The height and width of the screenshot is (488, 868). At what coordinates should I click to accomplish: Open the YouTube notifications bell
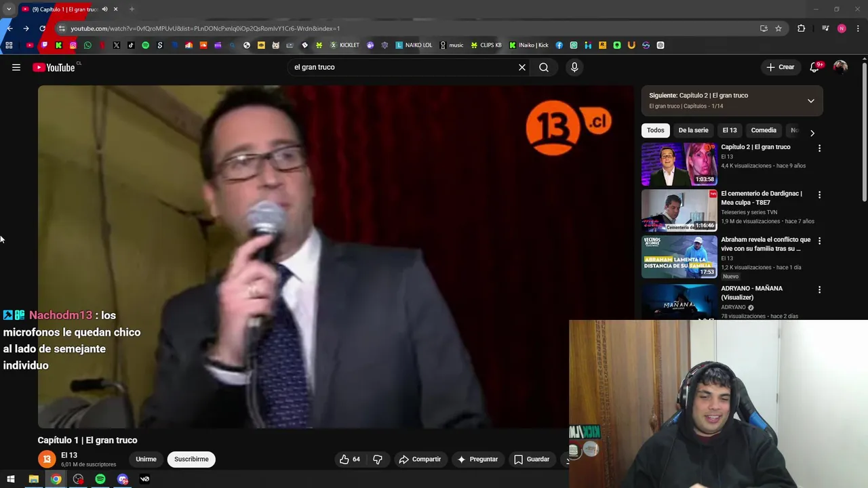click(815, 67)
